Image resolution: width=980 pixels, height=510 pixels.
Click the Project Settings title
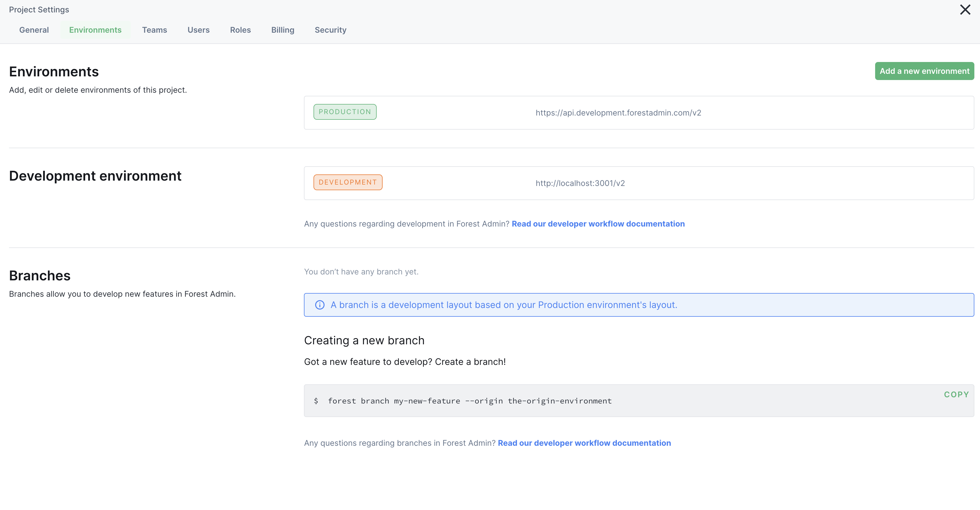(x=39, y=10)
